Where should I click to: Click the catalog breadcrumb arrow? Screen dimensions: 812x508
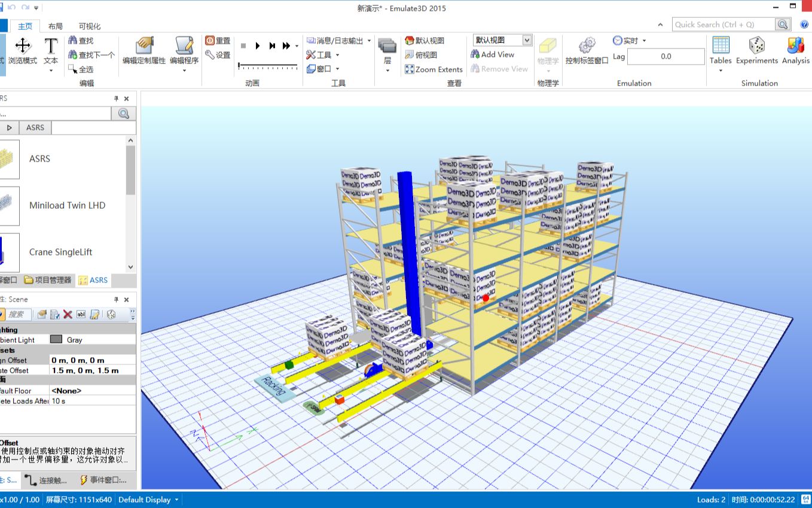pyautogui.click(x=9, y=127)
